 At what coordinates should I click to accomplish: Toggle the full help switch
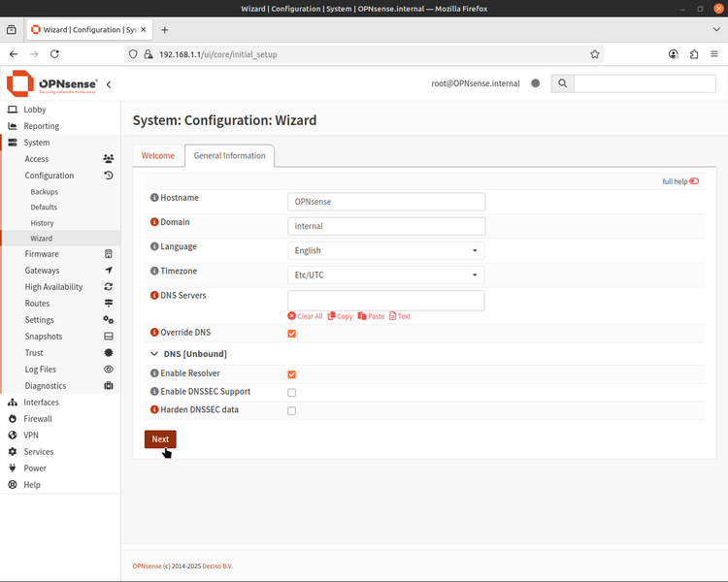pyautogui.click(x=694, y=181)
